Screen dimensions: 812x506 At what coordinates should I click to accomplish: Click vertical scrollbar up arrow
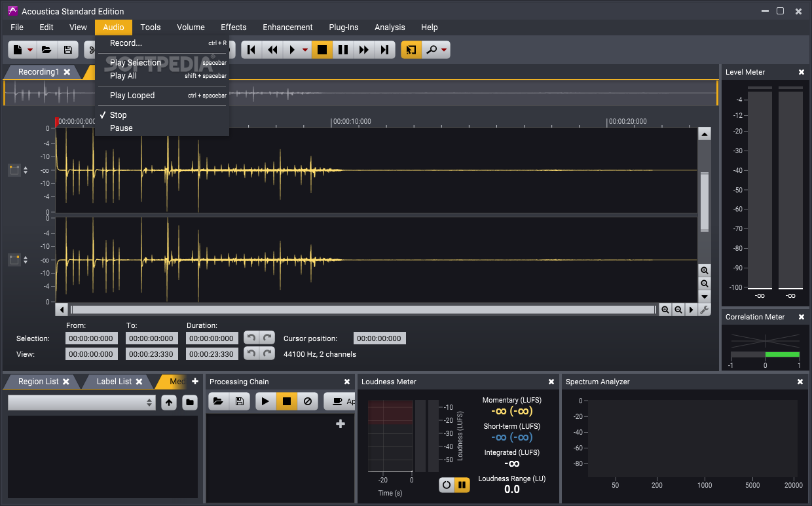[705, 134]
